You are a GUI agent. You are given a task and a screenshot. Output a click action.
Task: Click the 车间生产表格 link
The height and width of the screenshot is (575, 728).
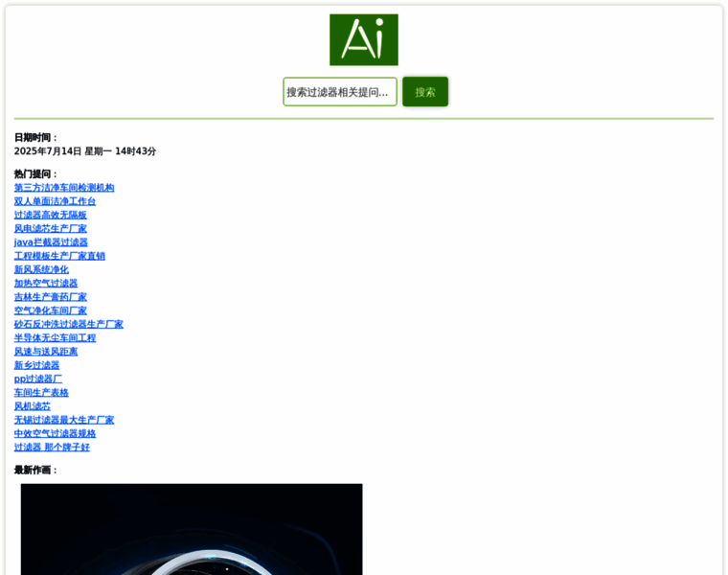pyautogui.click(x=41, y=393)
